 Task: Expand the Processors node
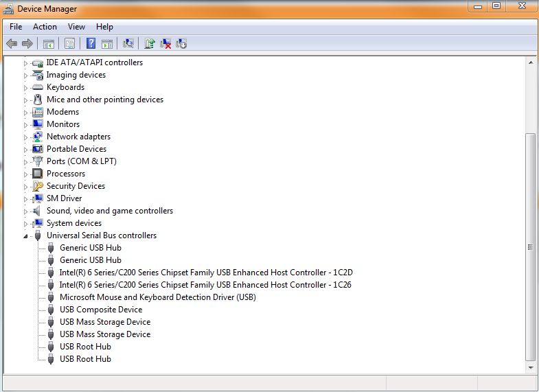(x=25, y=174)
